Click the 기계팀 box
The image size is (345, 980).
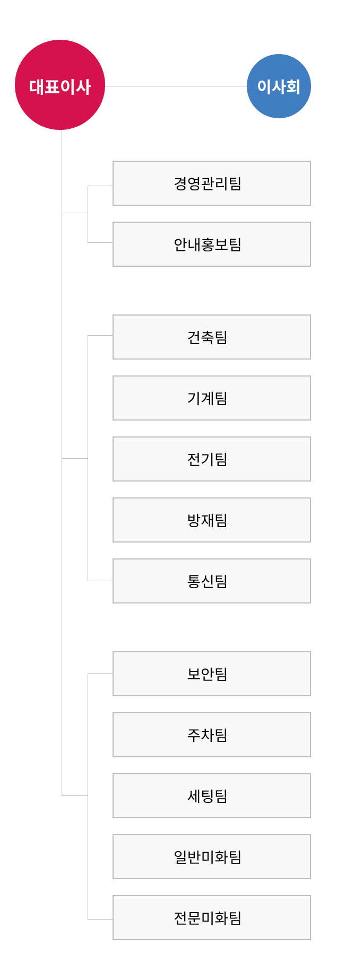[212, 398]
